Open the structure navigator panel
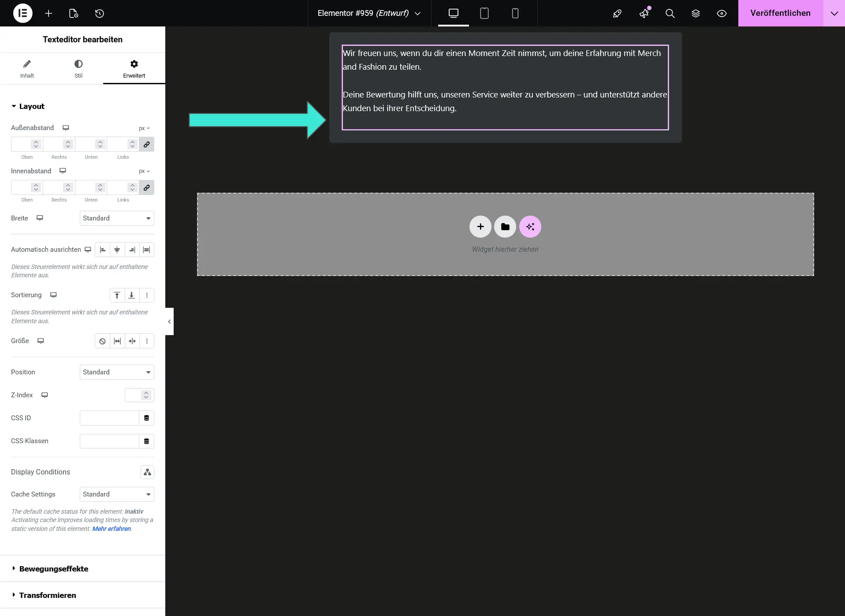 pyautogui.click(x=696, y=14)
